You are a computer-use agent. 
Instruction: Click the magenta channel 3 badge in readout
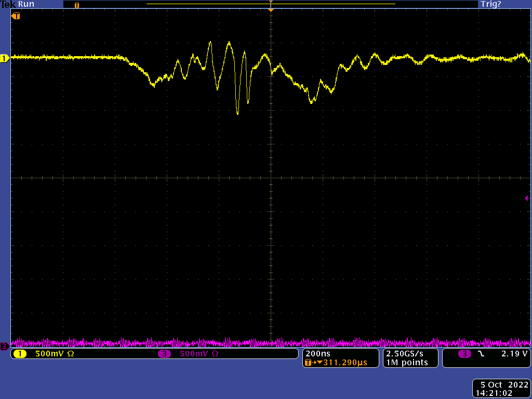164,354
